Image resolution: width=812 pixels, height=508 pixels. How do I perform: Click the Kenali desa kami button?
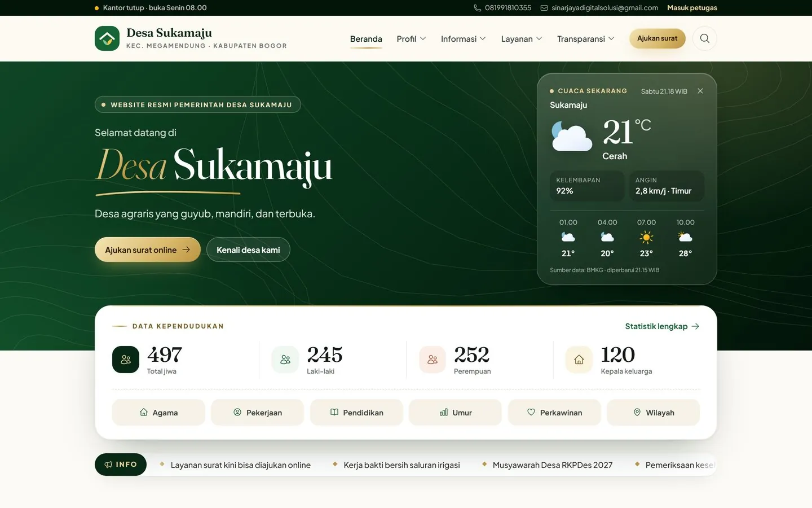[x=248, y=249]
